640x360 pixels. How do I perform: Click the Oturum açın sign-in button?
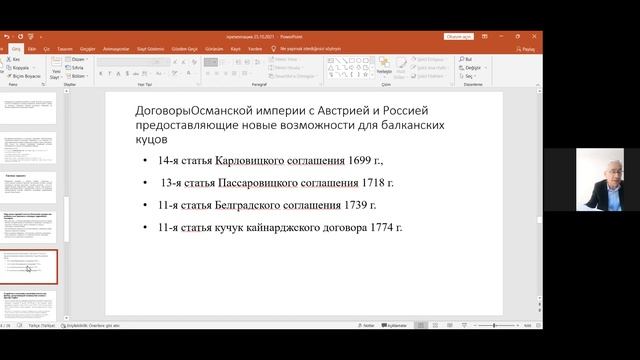pyautogui.click(x=459, y=37)
